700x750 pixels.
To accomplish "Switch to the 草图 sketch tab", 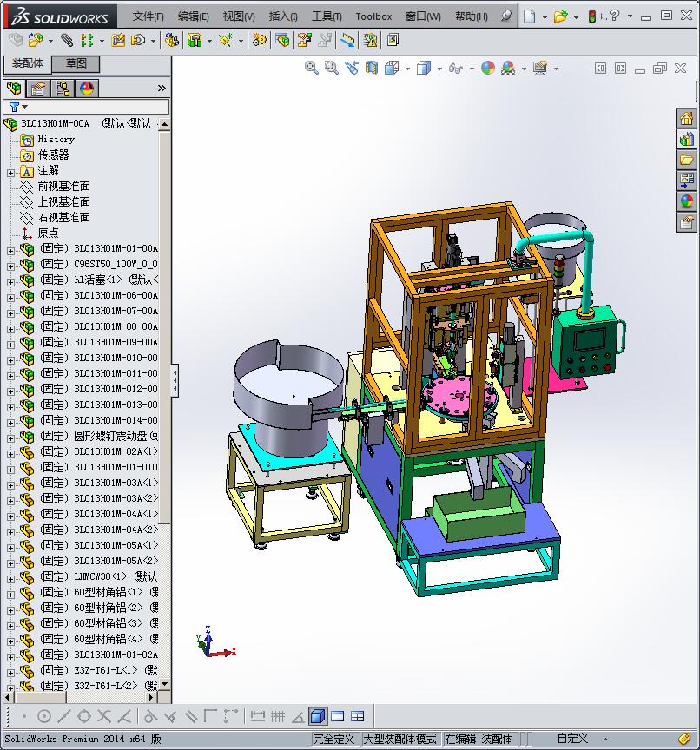I will click(x=76, y=63).
